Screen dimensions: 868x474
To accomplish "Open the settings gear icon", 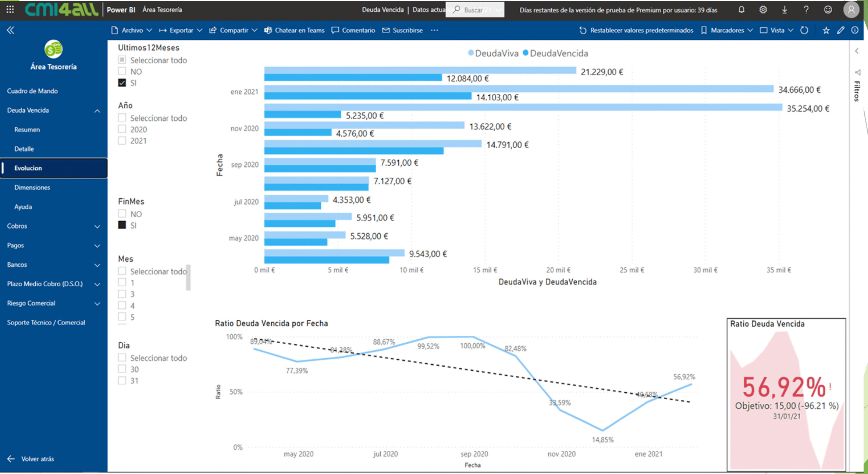I will (x=763, y=10).
